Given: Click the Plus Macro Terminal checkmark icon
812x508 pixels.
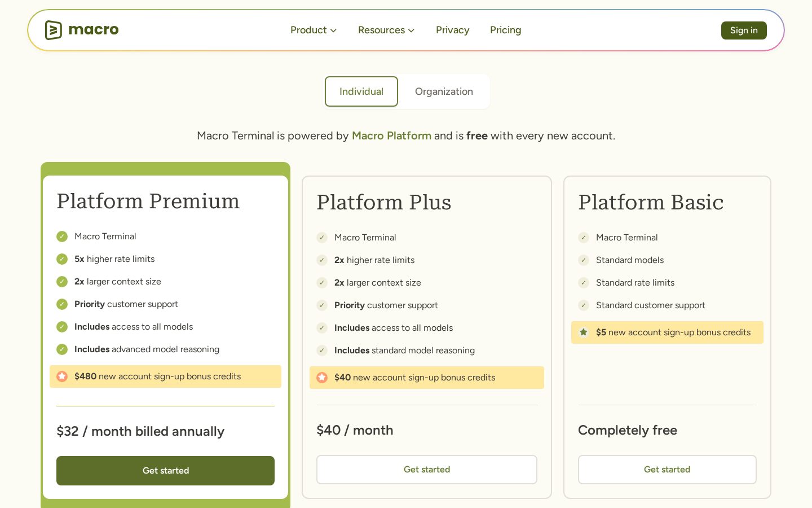Looking at the screenshot, I should [x=322, y=238].
